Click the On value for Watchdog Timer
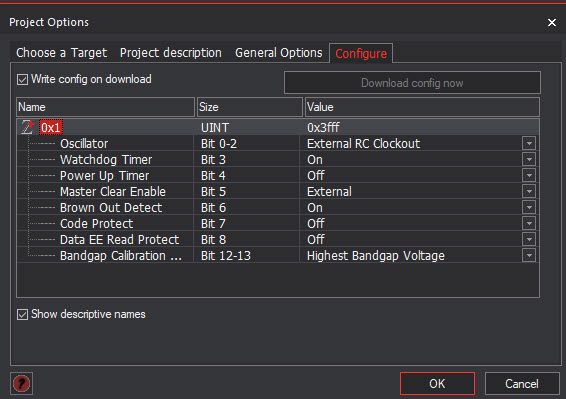This screenshot has width=566, height=399. coord(315,160)
